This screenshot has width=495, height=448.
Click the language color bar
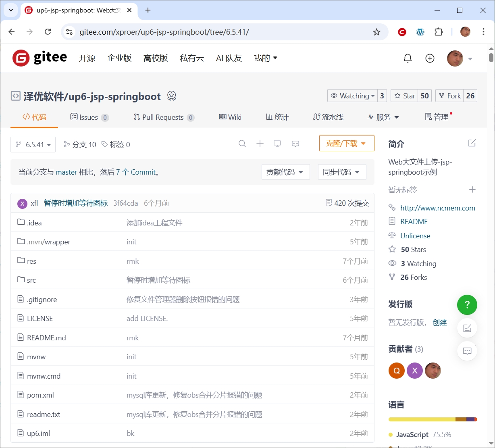pos(432,419)
